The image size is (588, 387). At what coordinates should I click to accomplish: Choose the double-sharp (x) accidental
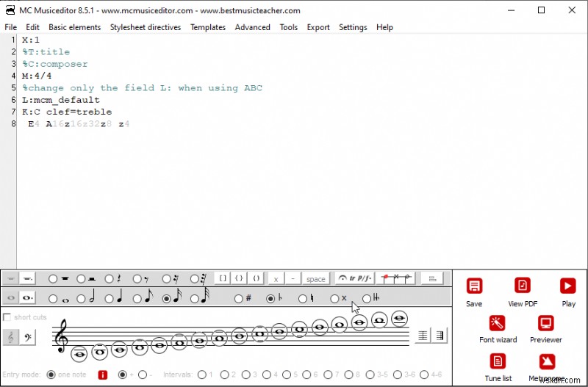pyautogui.click(x=334, y=299)
